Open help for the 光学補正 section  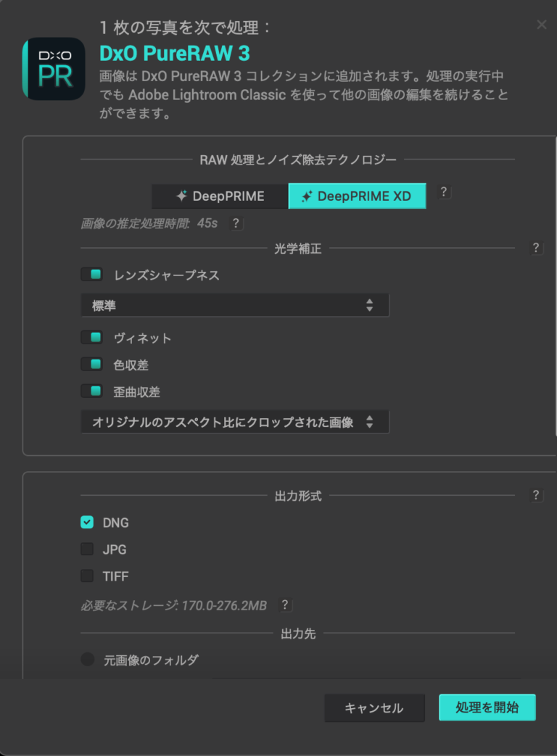point(536,248)
